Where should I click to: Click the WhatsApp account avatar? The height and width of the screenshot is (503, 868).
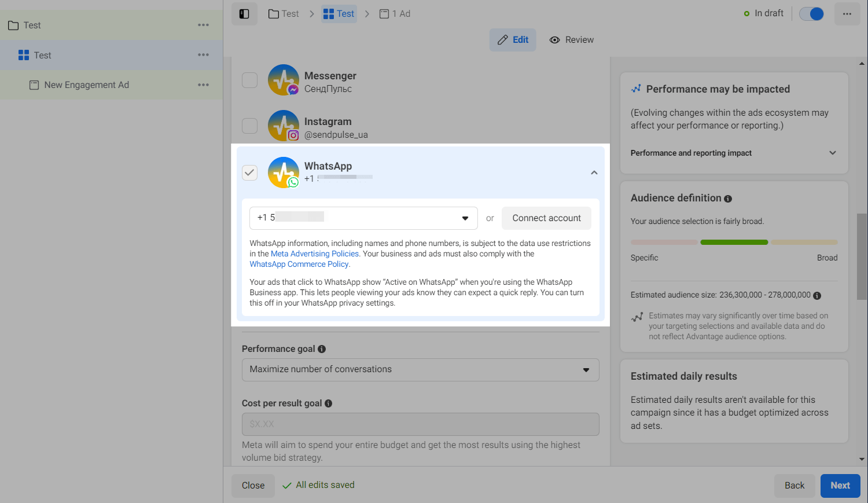tap(284, 172)
